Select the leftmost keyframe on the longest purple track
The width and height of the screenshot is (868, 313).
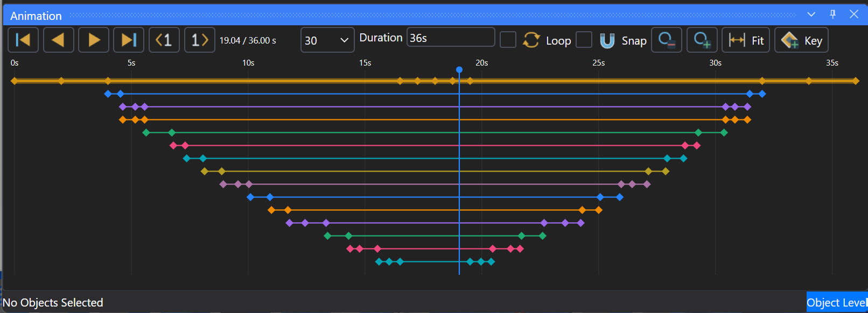coord(123,107)
